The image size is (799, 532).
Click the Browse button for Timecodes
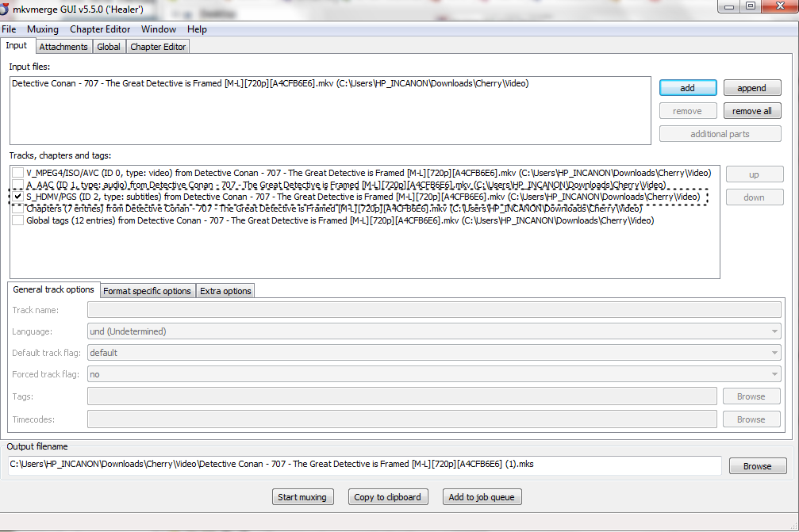click(x=751, y=419)
